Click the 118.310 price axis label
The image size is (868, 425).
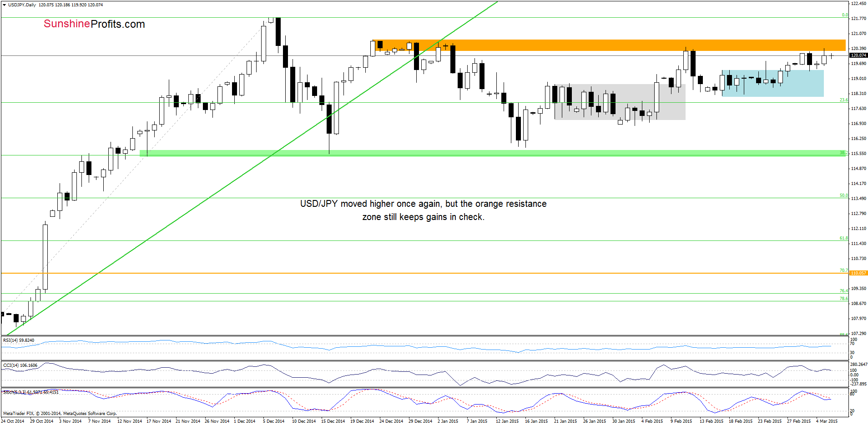858,94
